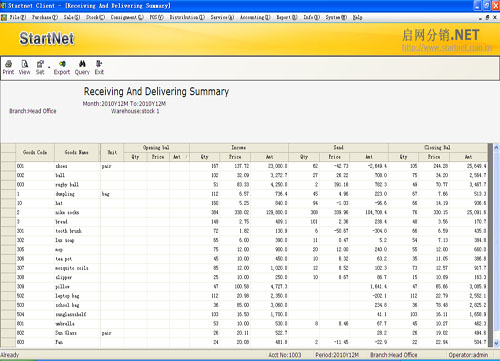Screen dimensions: 500x361
Task: Click the Goods Code column header
Action: (x=35, y=152)
